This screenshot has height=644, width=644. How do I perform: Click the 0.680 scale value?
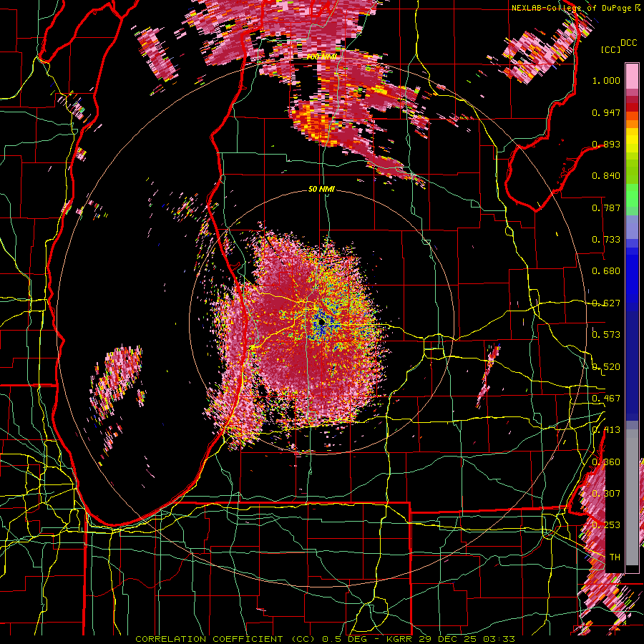tap(606, 271)
